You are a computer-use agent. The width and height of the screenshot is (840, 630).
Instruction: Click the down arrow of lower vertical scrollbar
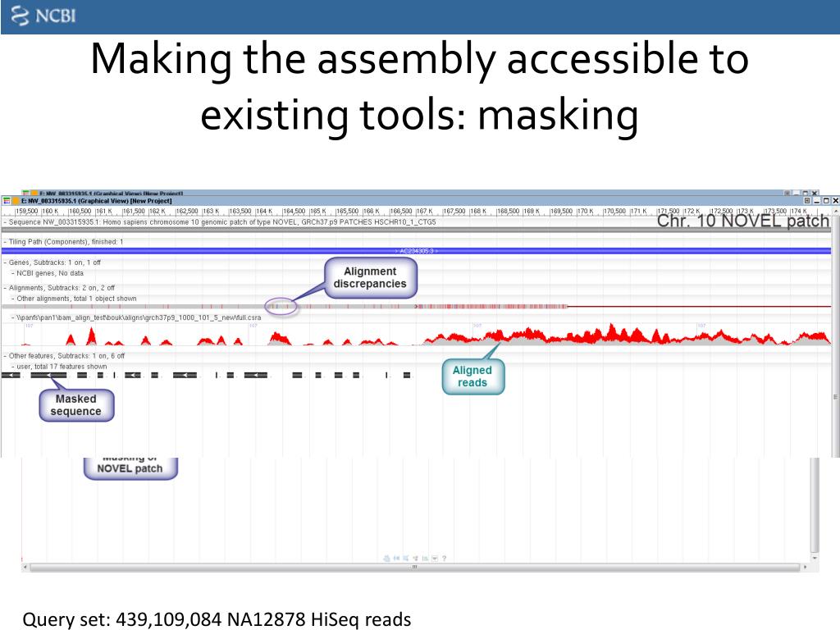[x=815, y=558]
